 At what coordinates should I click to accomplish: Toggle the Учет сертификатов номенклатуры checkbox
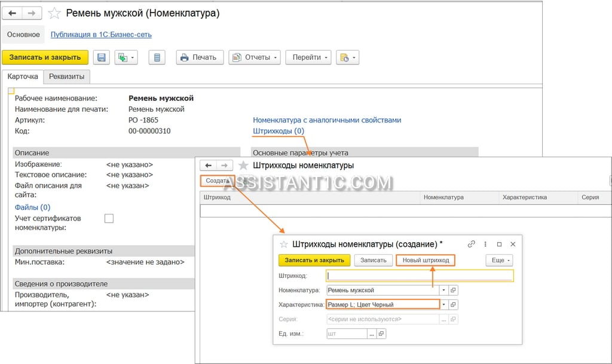pos(109,219)
